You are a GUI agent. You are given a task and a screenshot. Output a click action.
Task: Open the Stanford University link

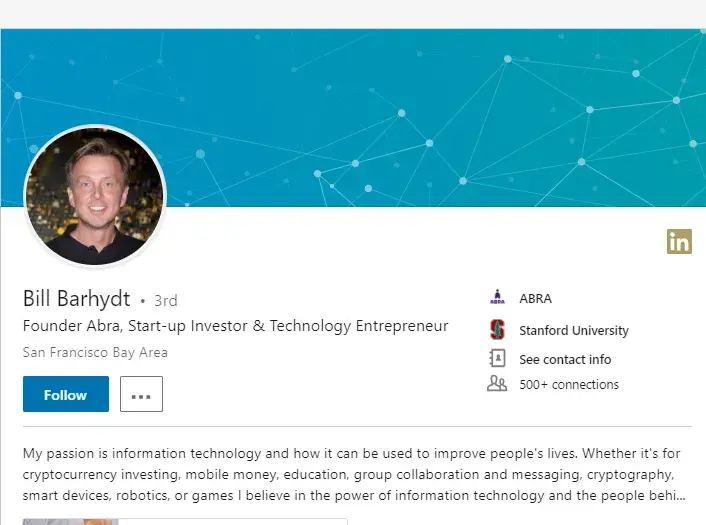pyautogui.click(x=573, y=330)
